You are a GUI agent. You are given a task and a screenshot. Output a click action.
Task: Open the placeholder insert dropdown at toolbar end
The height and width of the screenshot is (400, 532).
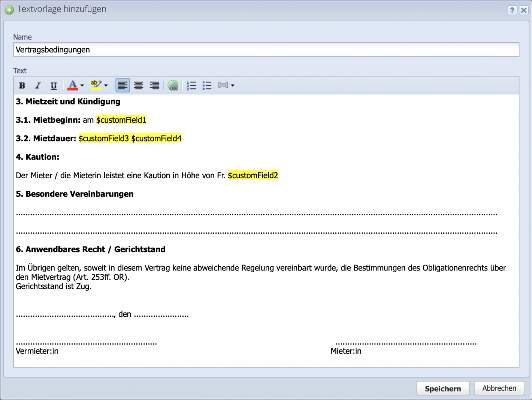coord(233,85)
